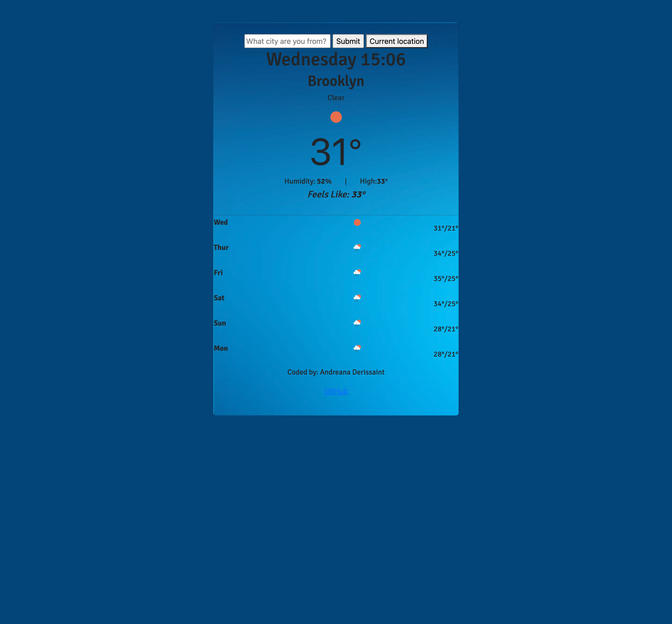Viewport: 672px width, 624px height.
Task: Click the cloudy icon for Saturday forecast
Action: click(x=357, y=297)
